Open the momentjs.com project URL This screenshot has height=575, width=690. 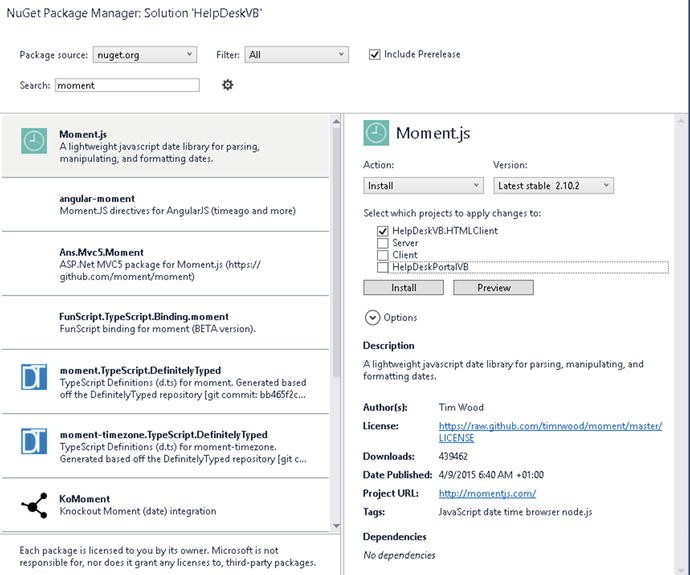[487, 493]
